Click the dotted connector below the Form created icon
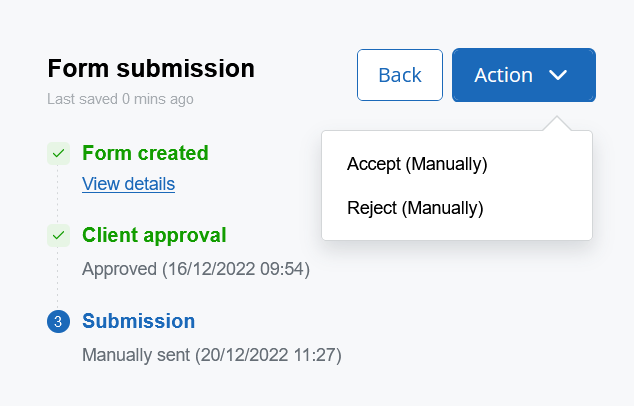 (x=58, y=195)
